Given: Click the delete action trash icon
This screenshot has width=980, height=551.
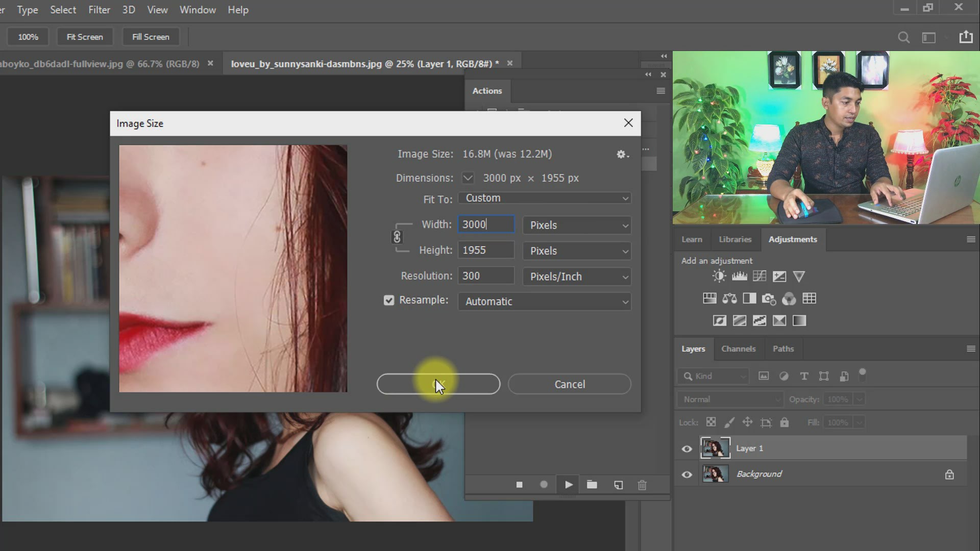Looking at the screenshot, I should 642,485.
